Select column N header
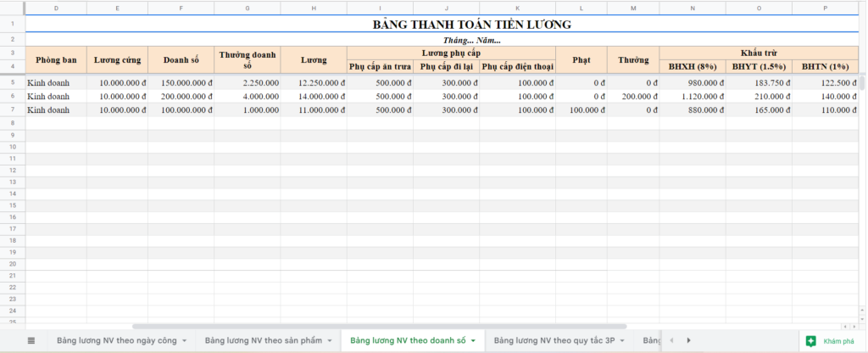The height and width of the screenshot is (353, 868). pos(693,8)
